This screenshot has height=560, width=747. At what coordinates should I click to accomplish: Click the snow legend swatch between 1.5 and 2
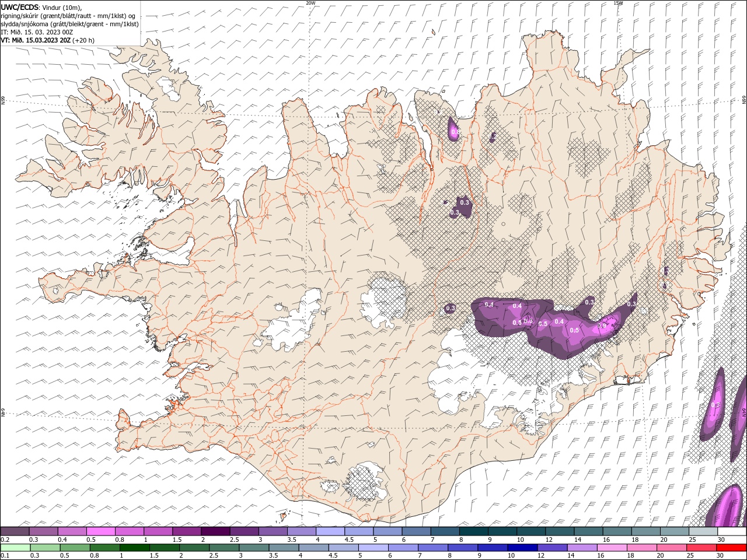[x=187, y=531]
